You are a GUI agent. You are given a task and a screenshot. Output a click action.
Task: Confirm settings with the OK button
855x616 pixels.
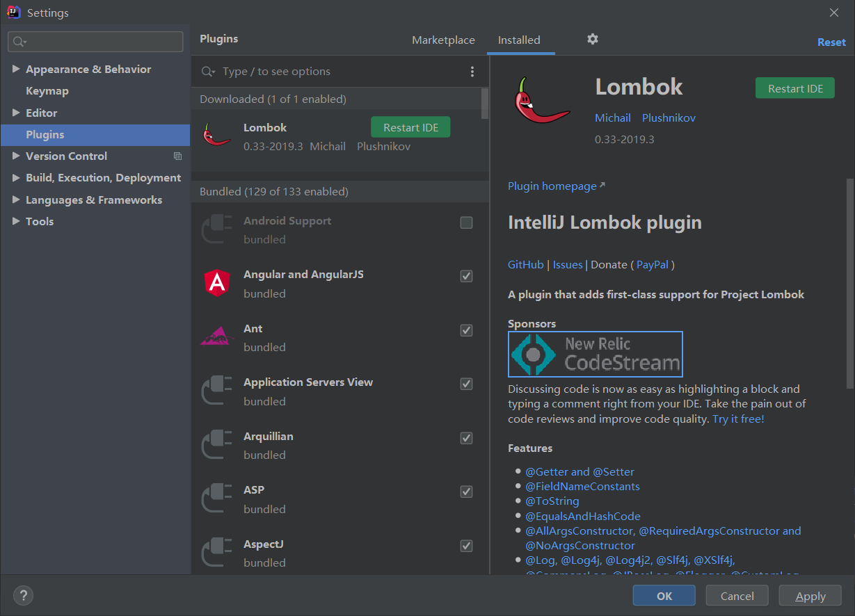(664, 596)
